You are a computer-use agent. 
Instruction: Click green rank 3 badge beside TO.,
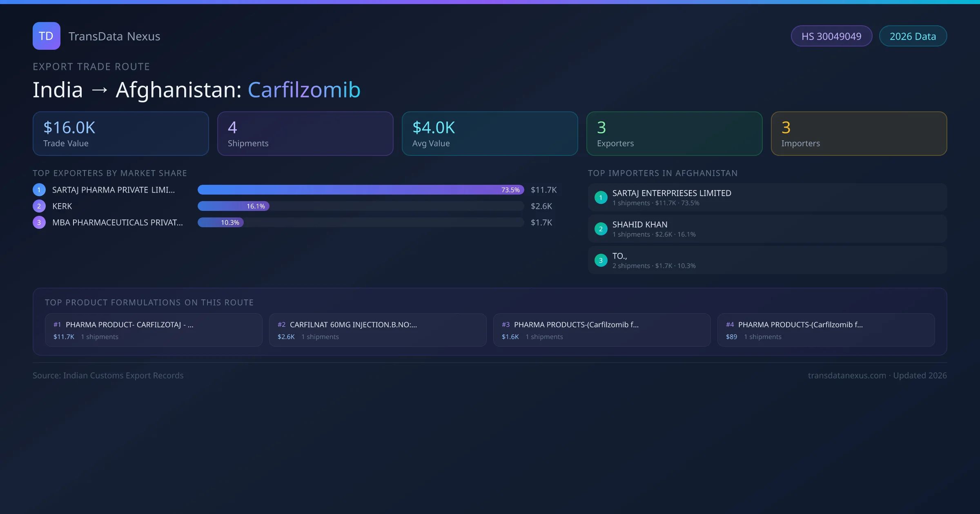tap(601, 260)
